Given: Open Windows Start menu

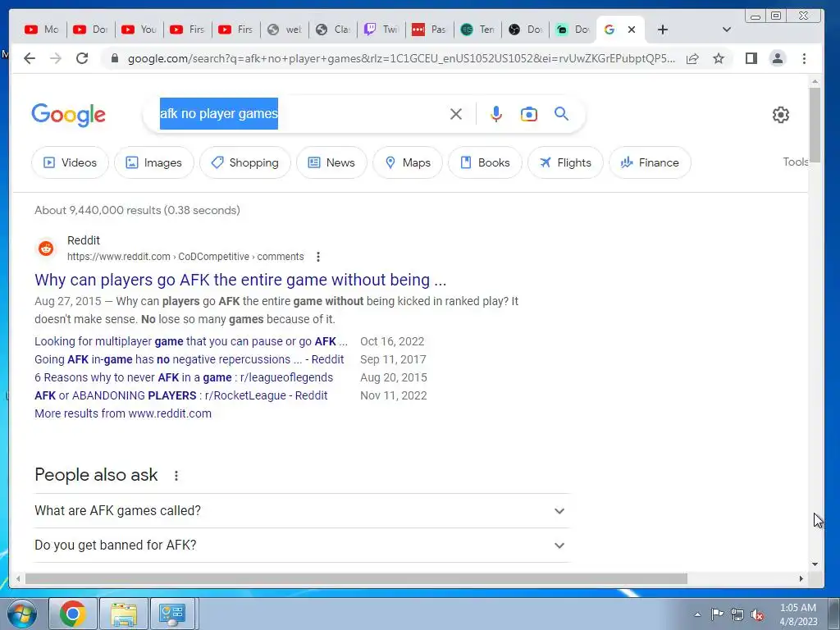Looking at the screenshot, I should point(21,614).
